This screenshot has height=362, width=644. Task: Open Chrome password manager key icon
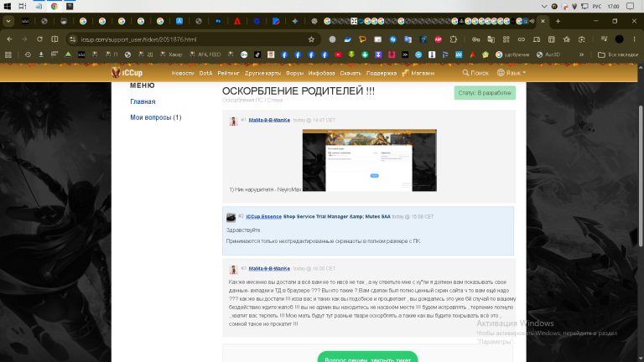tap(475, 39)
